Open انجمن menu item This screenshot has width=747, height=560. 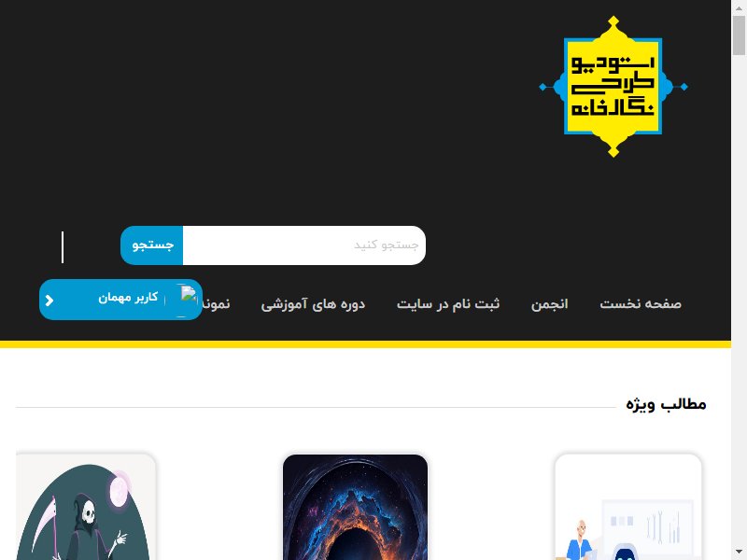(x=549, y=304)
